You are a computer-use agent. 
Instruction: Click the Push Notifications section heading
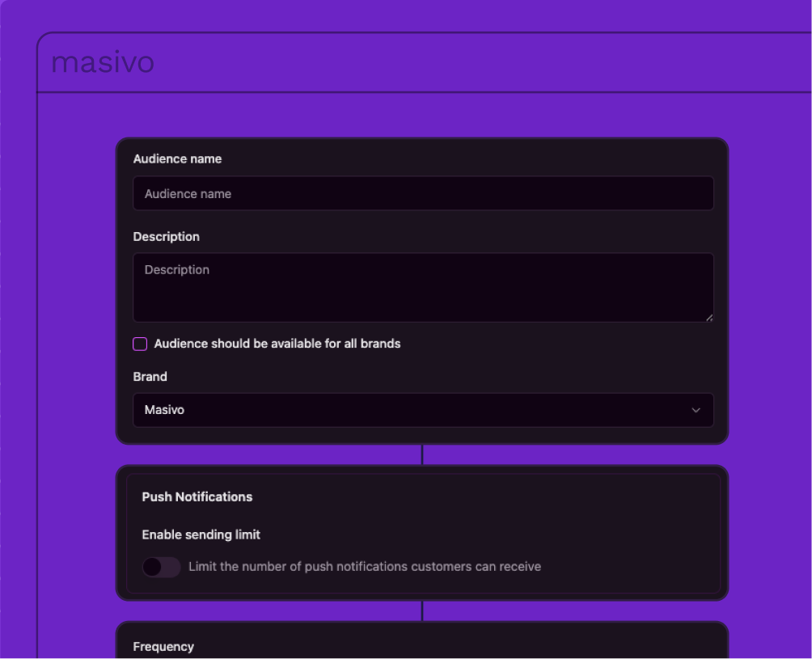pyautogui.click(x=197, y=497)
